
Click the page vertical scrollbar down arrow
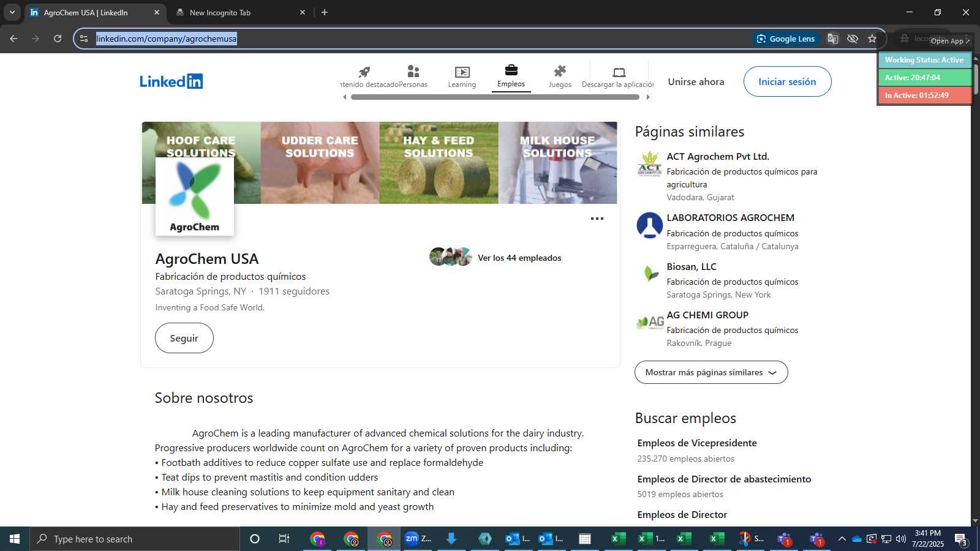tap(975, 521)
